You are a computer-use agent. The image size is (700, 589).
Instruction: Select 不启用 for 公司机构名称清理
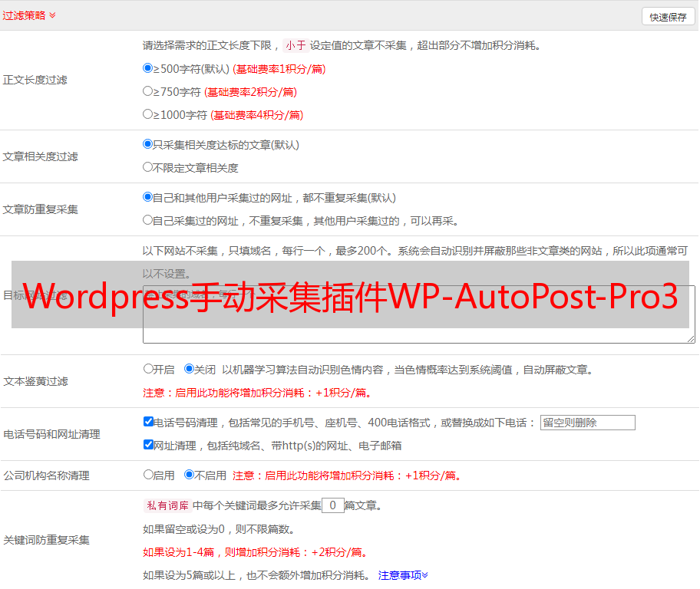[x=189, y=474]
